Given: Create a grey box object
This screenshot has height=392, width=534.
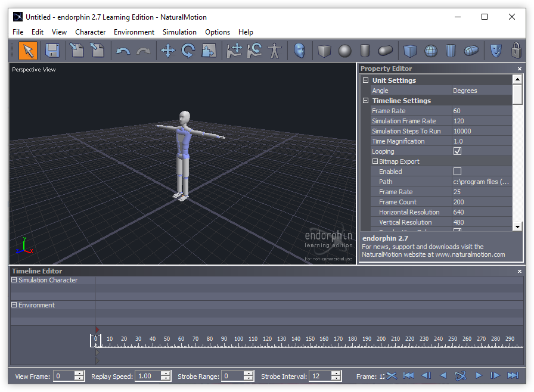Looking at the screenshot, I should click(x=324, y=51).
